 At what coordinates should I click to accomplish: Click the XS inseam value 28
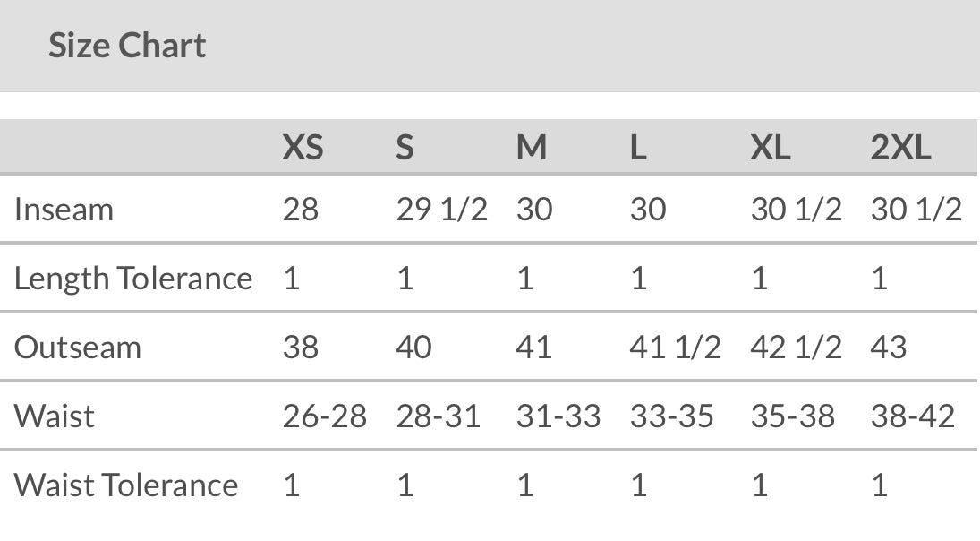[301, 210]
